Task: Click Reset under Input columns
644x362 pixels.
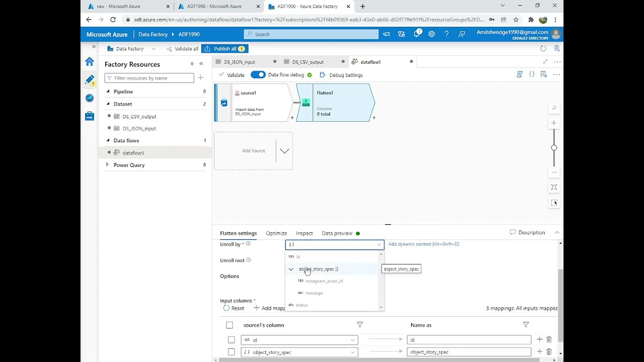Action: tap(233, 308)
